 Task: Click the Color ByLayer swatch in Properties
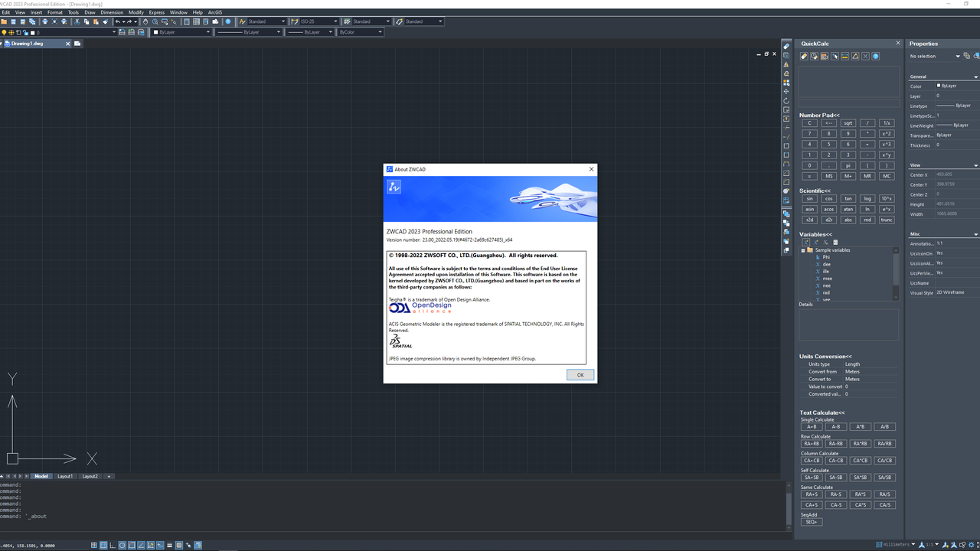coord(939,86)
